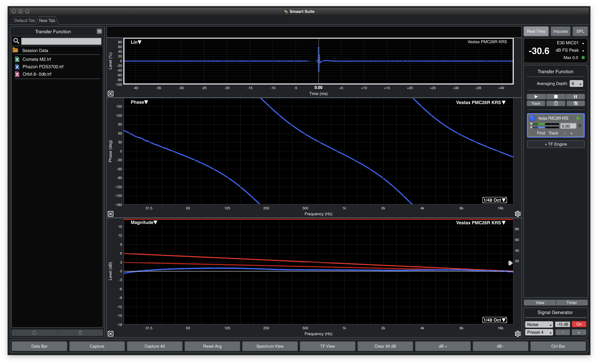Image resolution: width=598 pixels, height=364 pixels.
Task: Switch to SPL mode
Action: coord(580,31)
